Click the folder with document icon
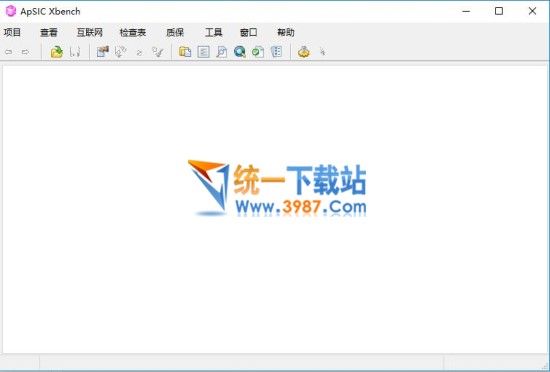Image resolution: width=550 pixels, height=372 pixels. (x=185, y=52)
